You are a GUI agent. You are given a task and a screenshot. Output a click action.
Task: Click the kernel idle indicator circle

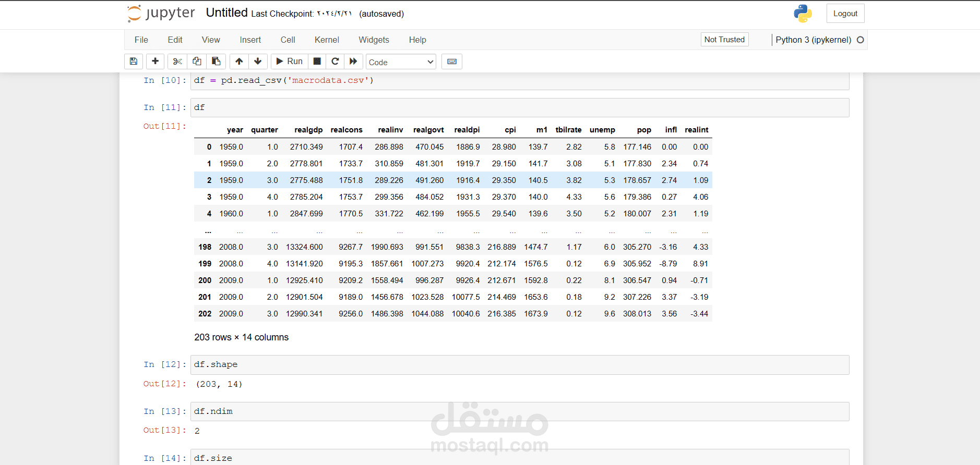coord(861,40)
